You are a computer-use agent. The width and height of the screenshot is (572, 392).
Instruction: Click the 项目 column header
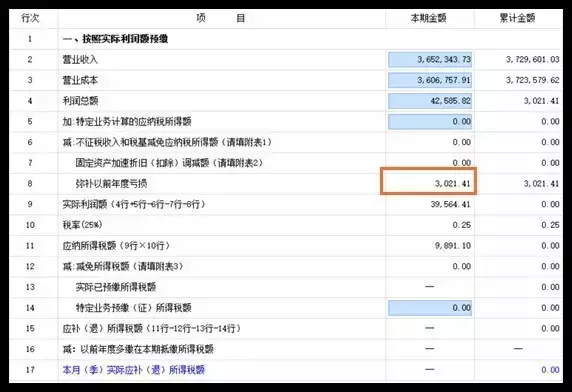(221, 18)
